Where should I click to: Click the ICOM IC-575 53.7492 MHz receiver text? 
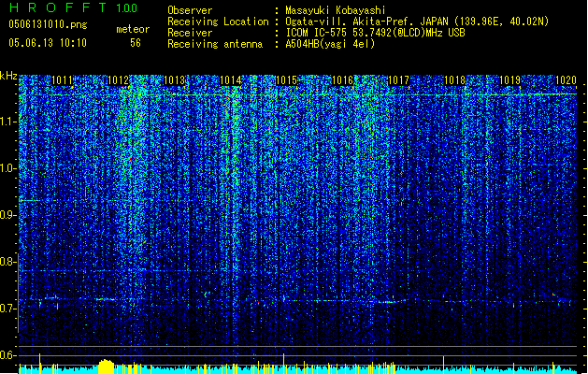pos(375,33)
